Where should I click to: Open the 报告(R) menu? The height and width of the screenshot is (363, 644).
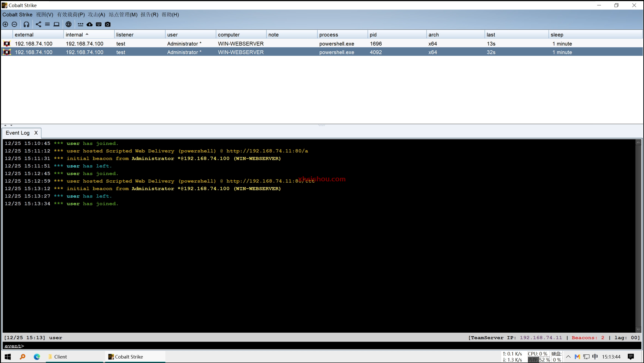tap(149, 15)
